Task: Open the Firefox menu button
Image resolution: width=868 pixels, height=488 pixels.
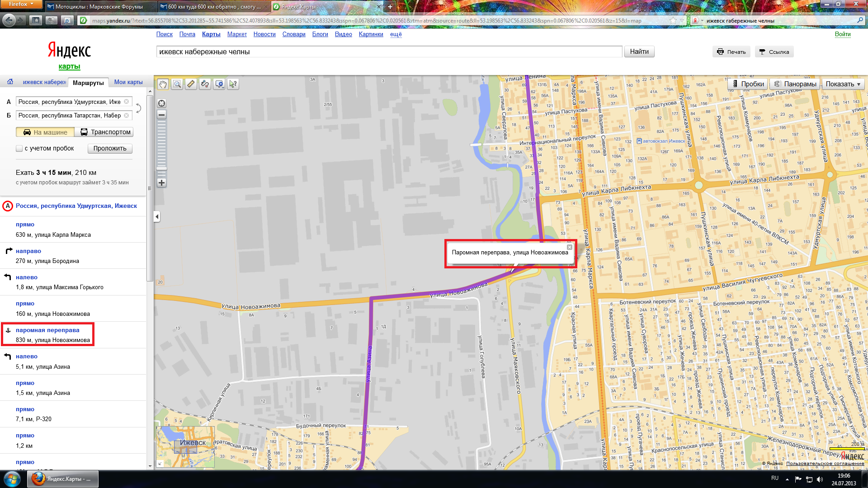Action: [21, 4]
